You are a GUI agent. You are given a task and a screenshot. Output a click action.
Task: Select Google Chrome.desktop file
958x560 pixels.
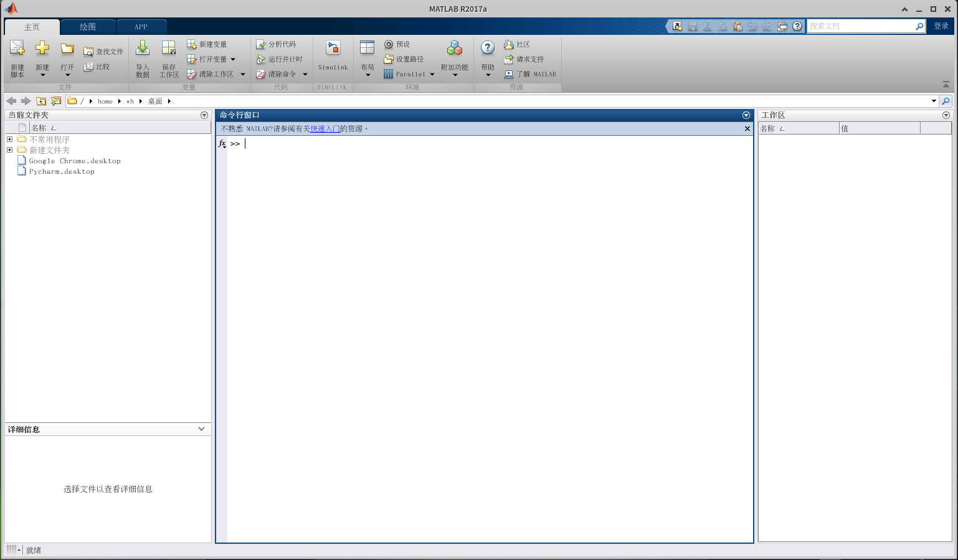[75, 161]
